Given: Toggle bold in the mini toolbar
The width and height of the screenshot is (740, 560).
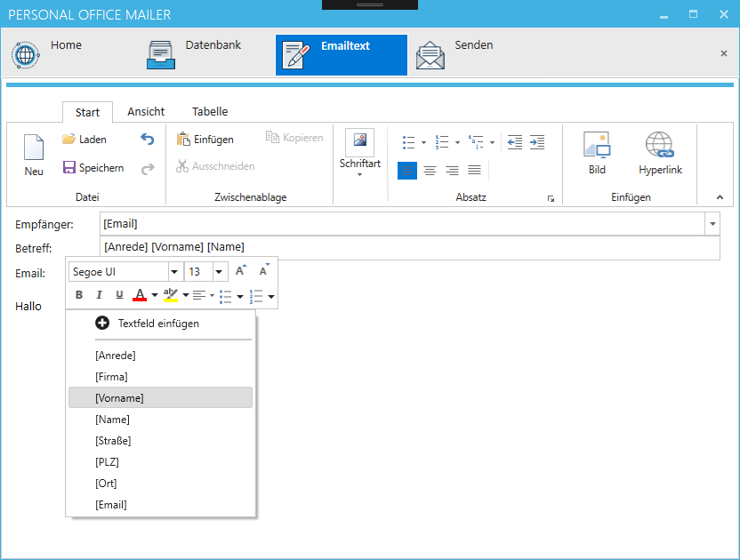Looking at the screenshot, I should pyautogui.click(x=79, y=295).
